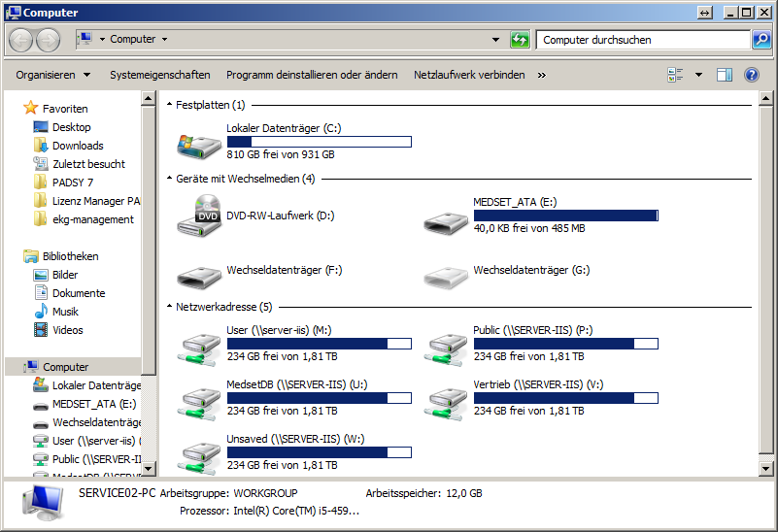
Task: Toggle the preview pane icon
Action: (x=724, y=75)
